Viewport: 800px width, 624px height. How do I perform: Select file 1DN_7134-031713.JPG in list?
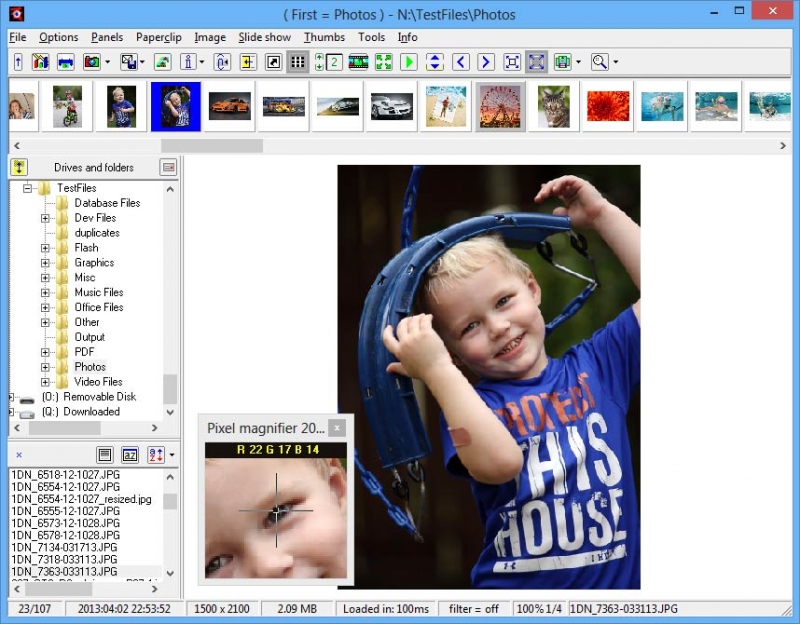tap(64, 547)
